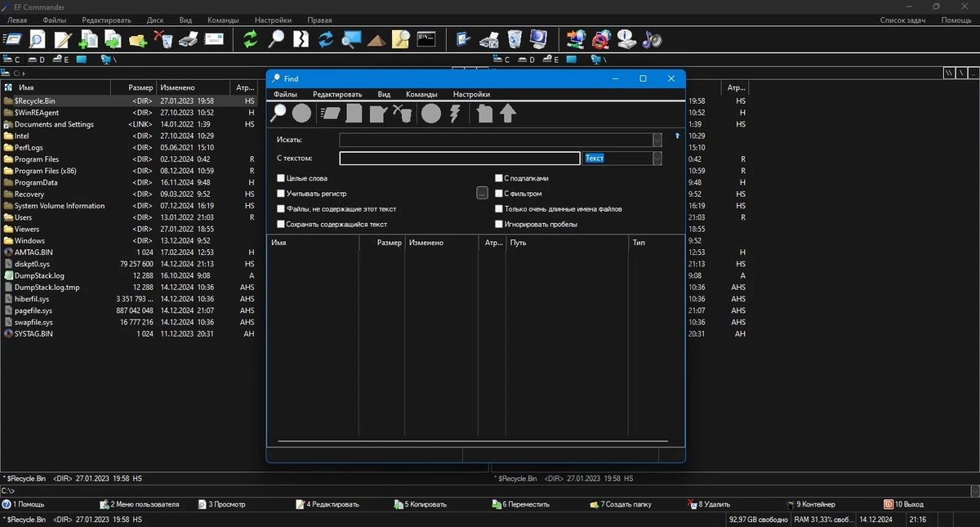Open the Текст type dropdown arrow

[657, 159]
